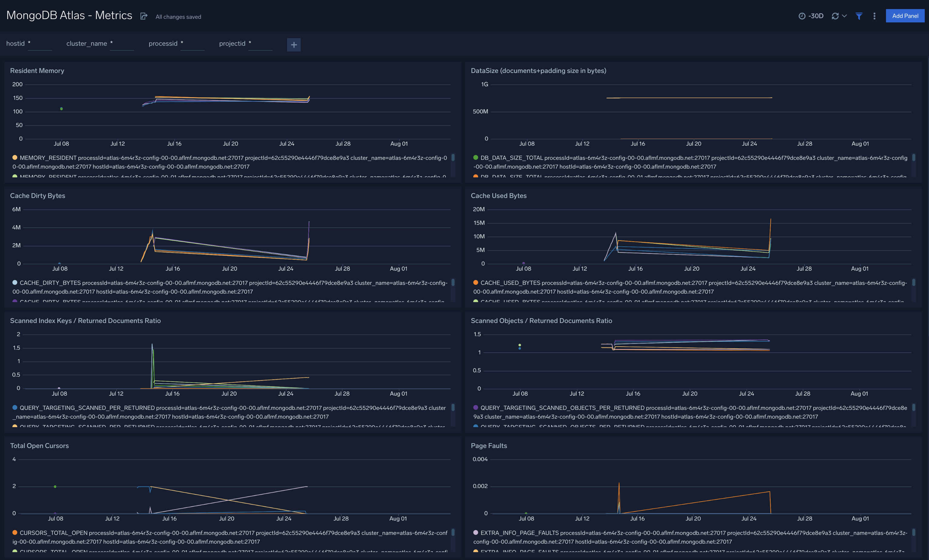Click the hostid filter input field
This screenshot has height=560, width=929.
point(40,44)
